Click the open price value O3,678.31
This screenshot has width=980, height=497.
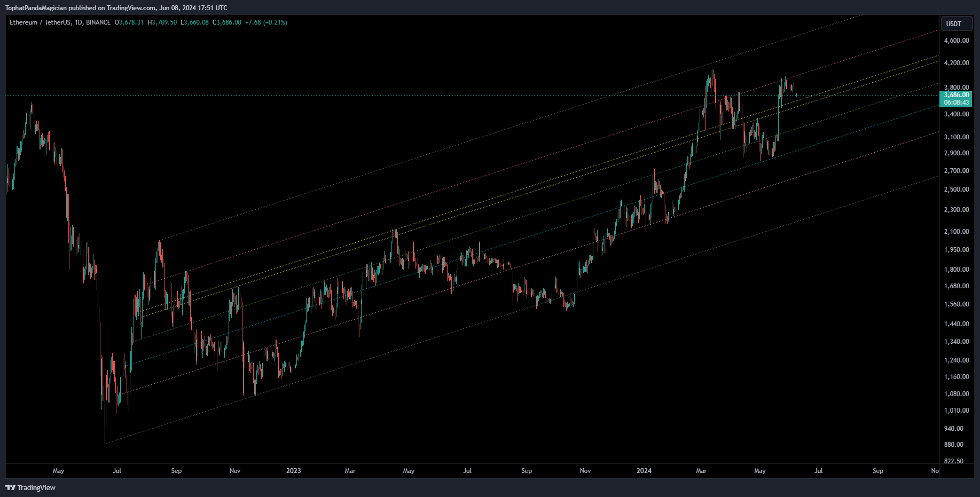(x=129, y=22)
